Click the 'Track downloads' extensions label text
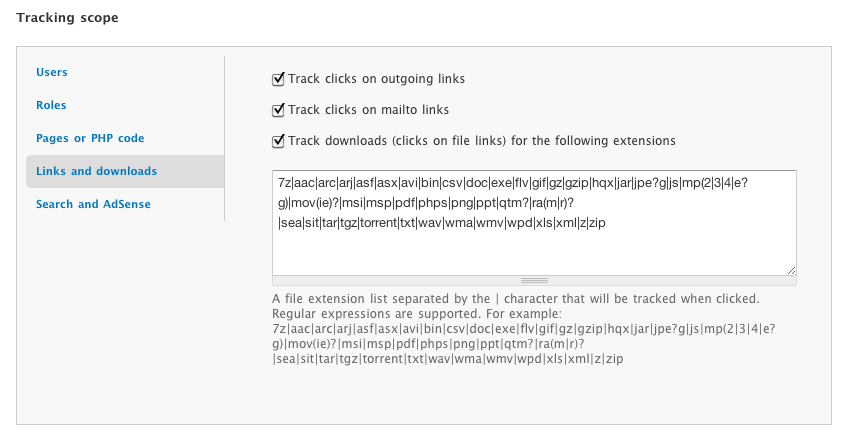845x432 pixels. (x=482, y=141)
